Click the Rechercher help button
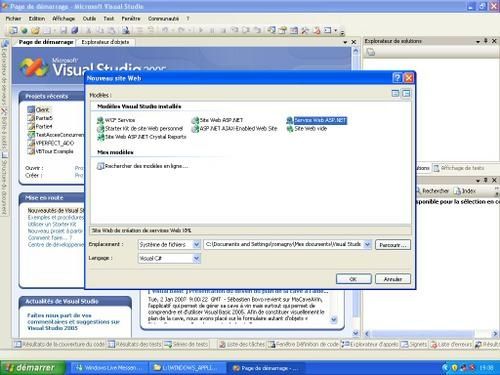 click(x=432, y=191)
